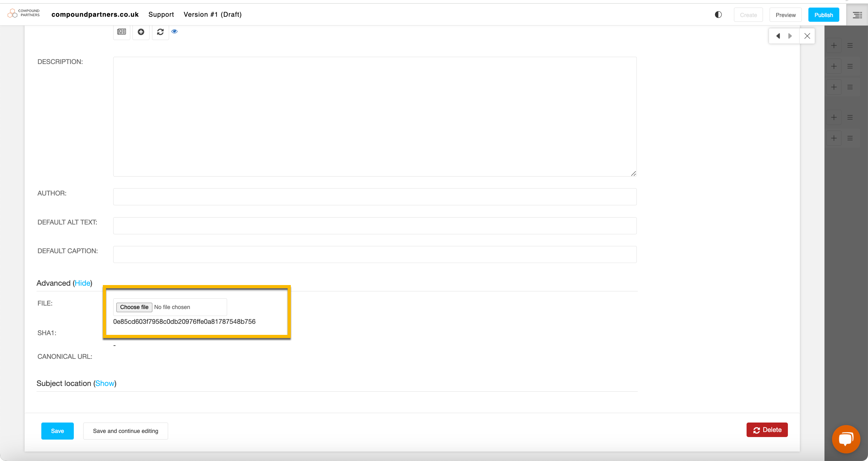868x461 pixels.
Task: Open the orange chat support bubble
Action: click(x=846, y=439)
